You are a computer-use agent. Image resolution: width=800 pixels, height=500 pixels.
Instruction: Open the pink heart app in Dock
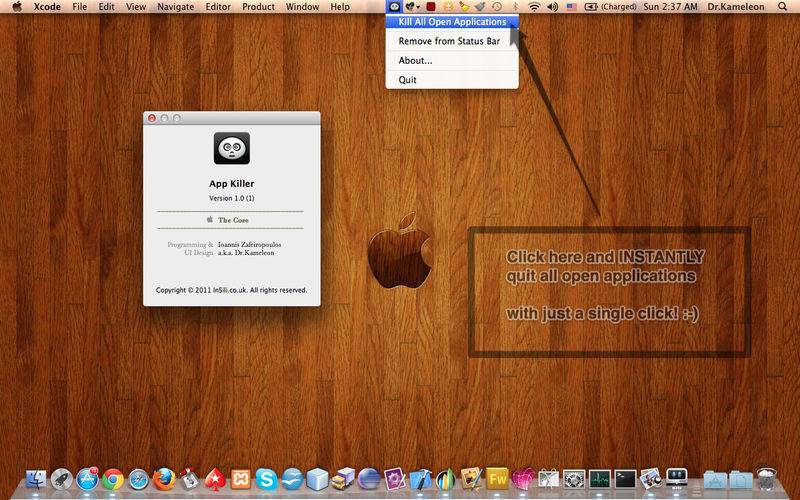[523, 480]
